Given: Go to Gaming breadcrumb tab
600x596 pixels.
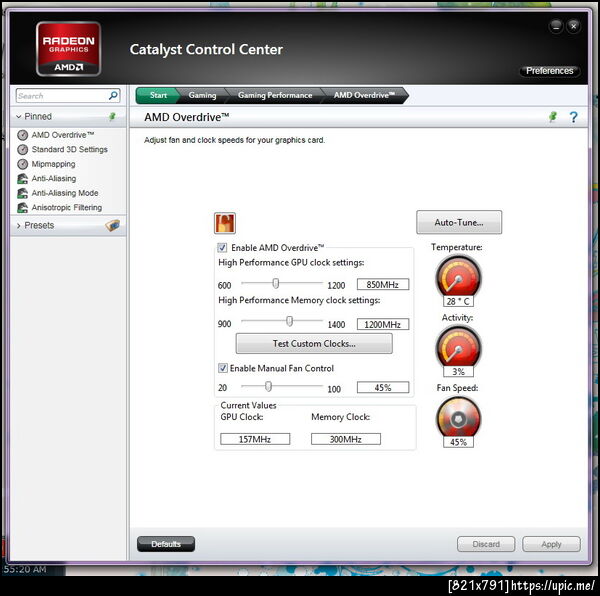Looking at the screenshot, I should 202,95.
